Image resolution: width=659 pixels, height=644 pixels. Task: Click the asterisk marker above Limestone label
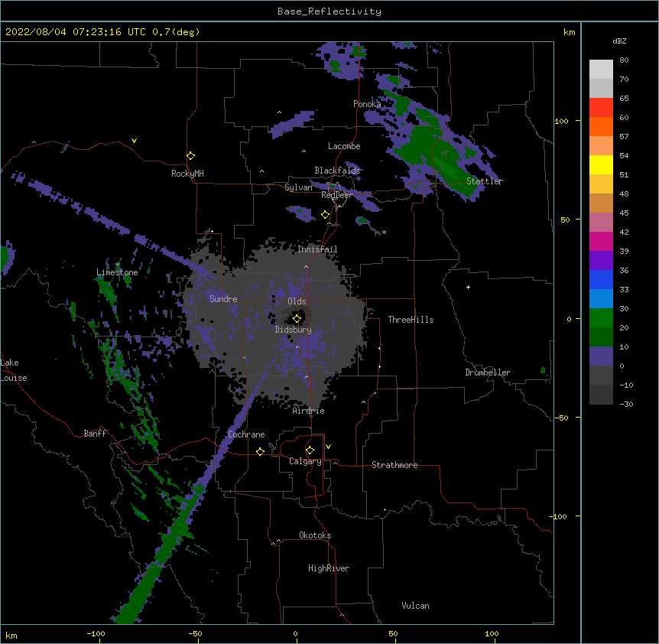coord(118,265)
